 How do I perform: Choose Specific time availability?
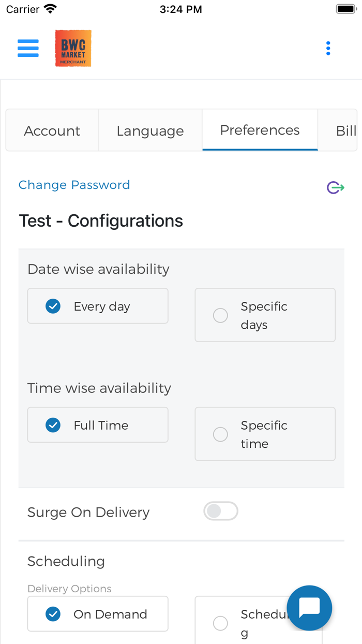coord(265,434)
